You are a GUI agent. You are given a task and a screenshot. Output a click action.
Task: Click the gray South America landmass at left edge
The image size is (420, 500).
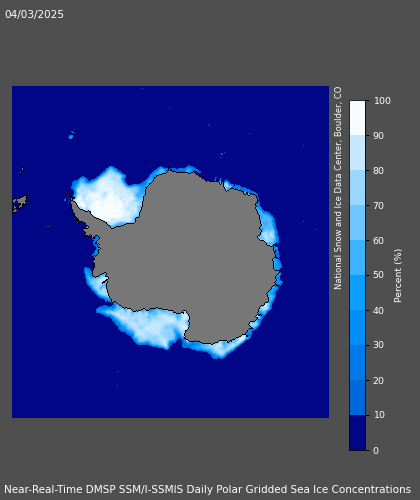pos(19,203)
